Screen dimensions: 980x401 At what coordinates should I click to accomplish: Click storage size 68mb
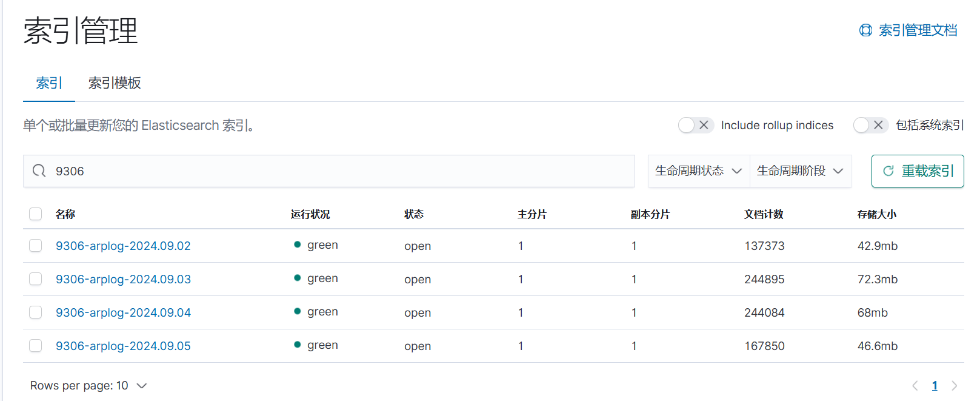tap(873, 312)
